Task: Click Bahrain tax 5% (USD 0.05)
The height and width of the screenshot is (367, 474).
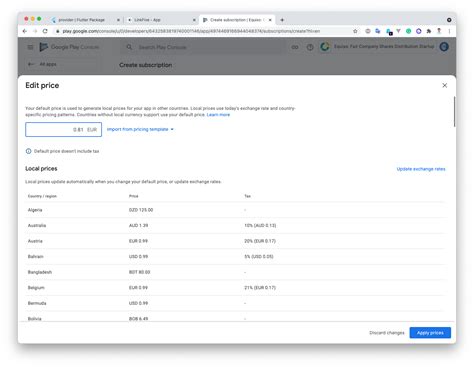Action: tap(259, 257)
